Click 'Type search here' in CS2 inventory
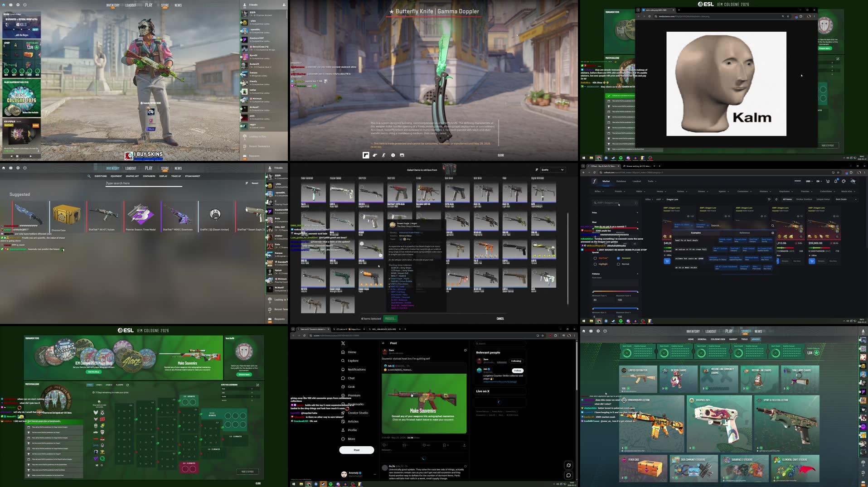This screenshot has height=487, width=868. (x=144, y=183)
